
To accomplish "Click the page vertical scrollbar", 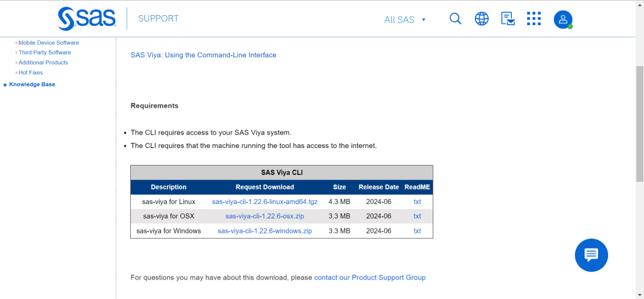I will 640,126.
